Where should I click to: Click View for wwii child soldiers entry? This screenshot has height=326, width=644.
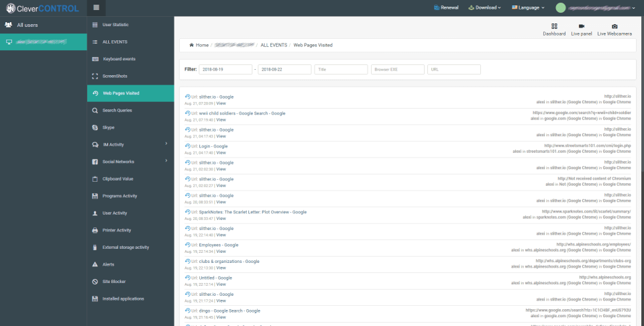pyautogui.click(x=221, y=120)
